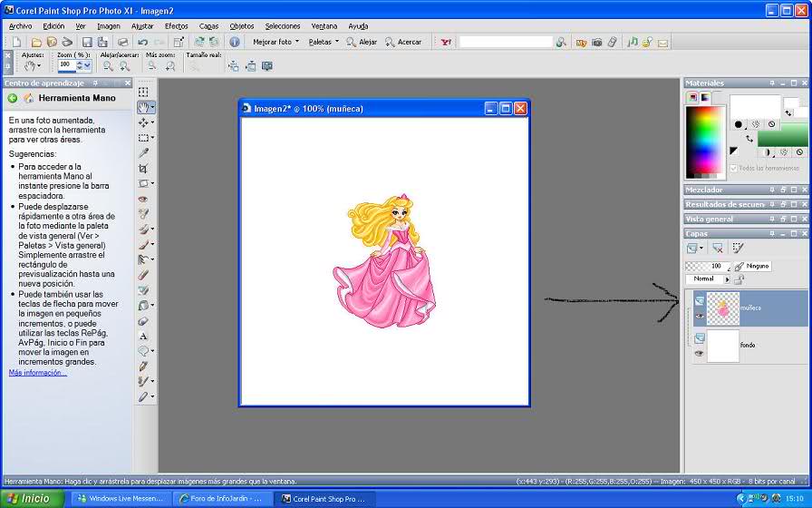
Task: Click the Edit selection icon in Capas
Action: click(738, 249)
